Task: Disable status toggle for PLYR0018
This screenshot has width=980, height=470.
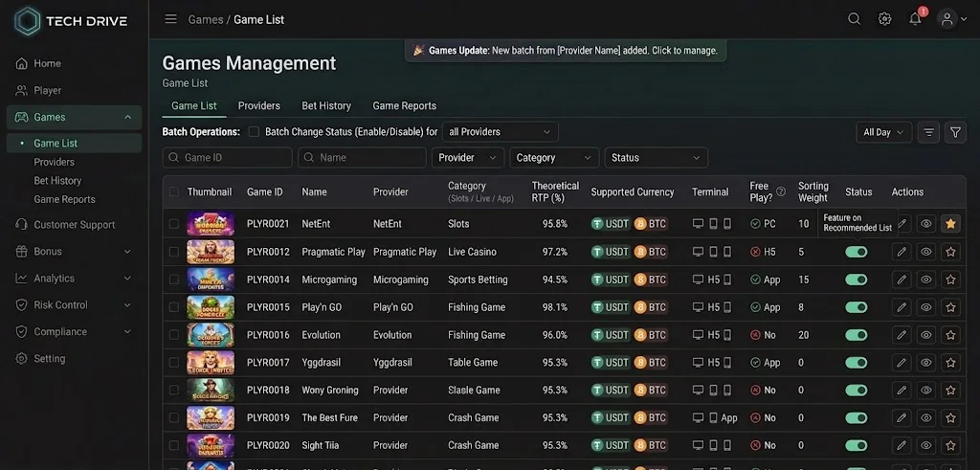Action: (857, 390)
